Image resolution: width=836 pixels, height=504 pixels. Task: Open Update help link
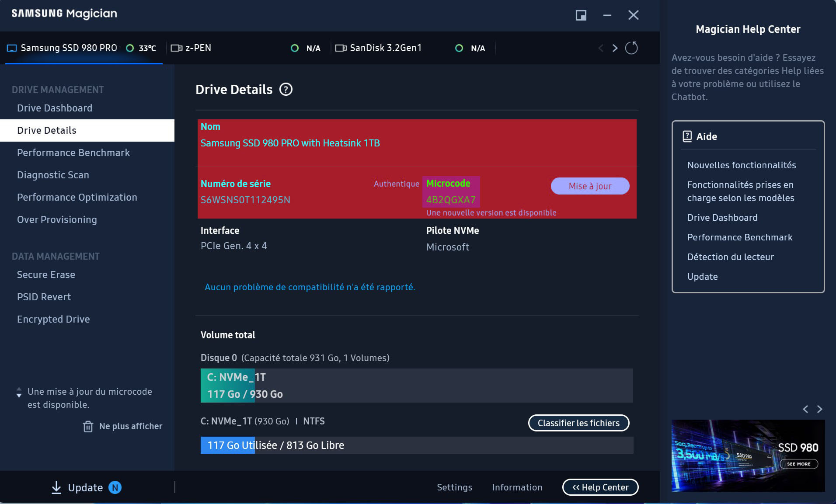[x=703, y=277]
